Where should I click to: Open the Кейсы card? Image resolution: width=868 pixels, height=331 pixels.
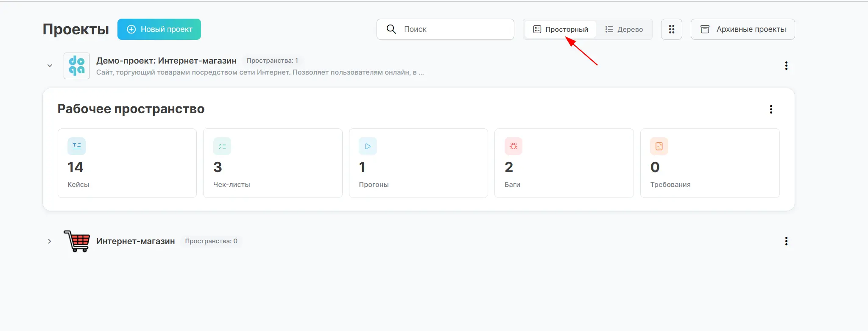pos(127,163)
